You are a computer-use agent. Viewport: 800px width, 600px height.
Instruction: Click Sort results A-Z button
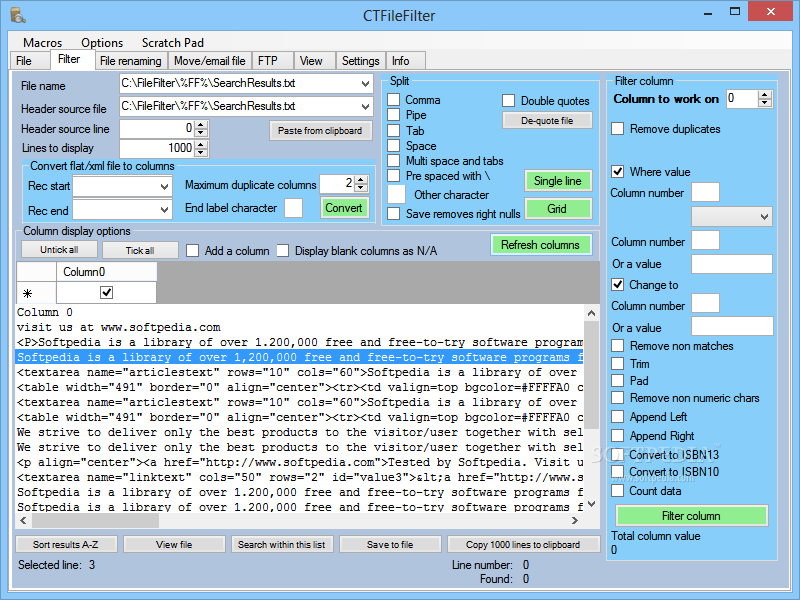coord(66,544)
